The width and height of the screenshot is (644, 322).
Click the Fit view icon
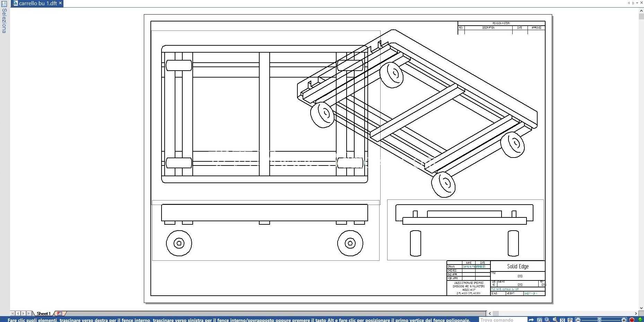tap(562, 320)
